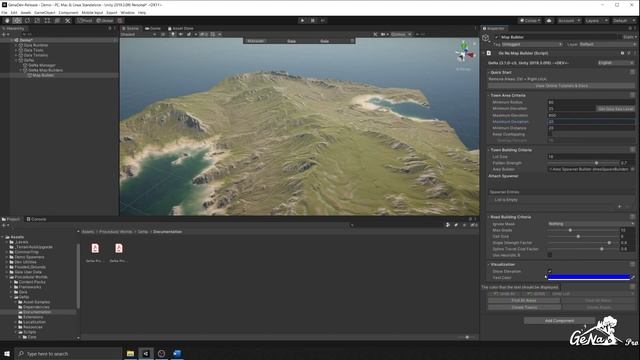Toggle Pivot handle position button

coord(85,20)
